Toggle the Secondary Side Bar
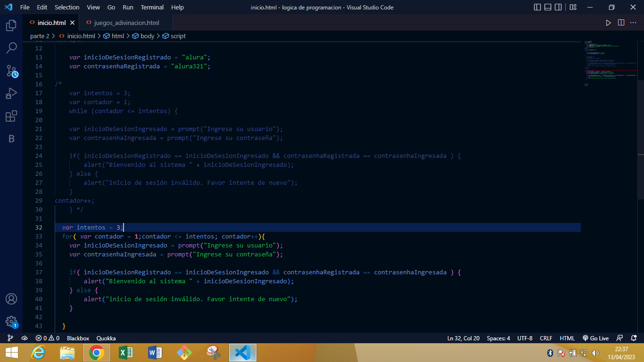The height and width of the screenshot is (362, 644). [x=558, y=7]
